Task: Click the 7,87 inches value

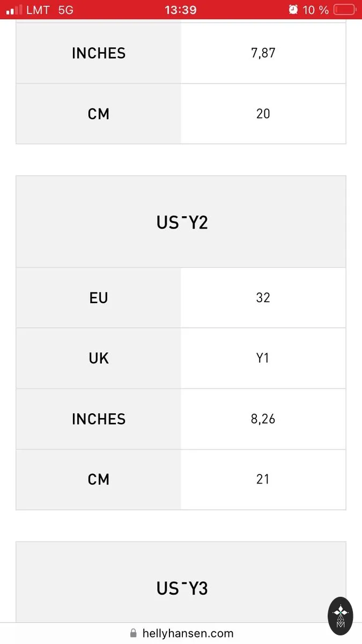Action: 263,53
